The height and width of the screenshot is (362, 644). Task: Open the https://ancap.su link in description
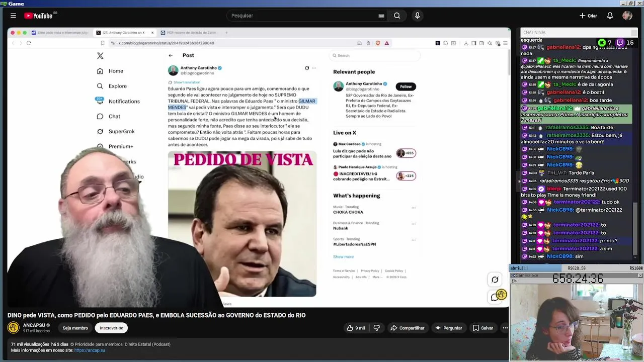(x=90, y=350)
